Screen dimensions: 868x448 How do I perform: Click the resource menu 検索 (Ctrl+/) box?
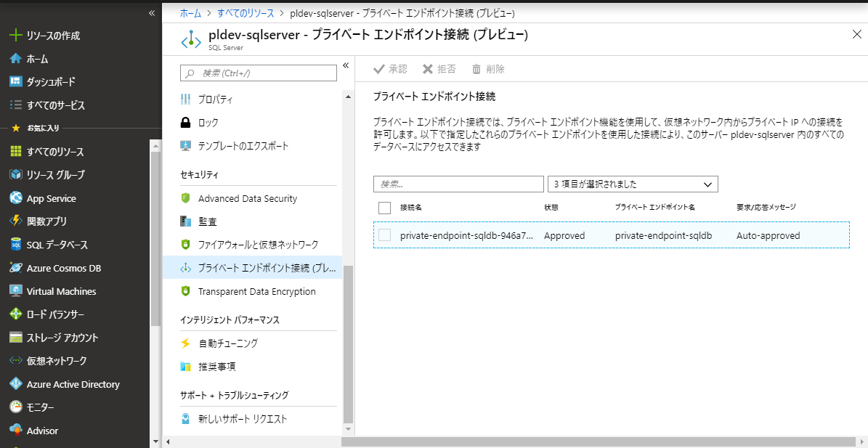(x=259, y=73)
